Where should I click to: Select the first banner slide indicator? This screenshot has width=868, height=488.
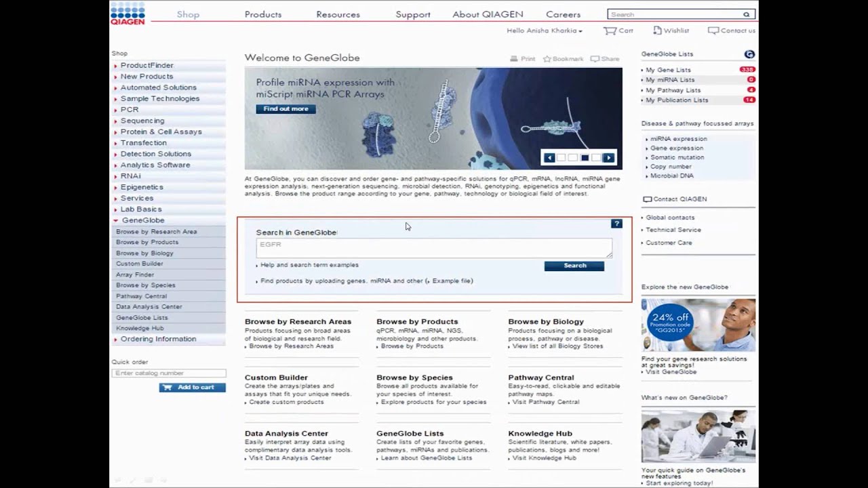click(561, 158)
